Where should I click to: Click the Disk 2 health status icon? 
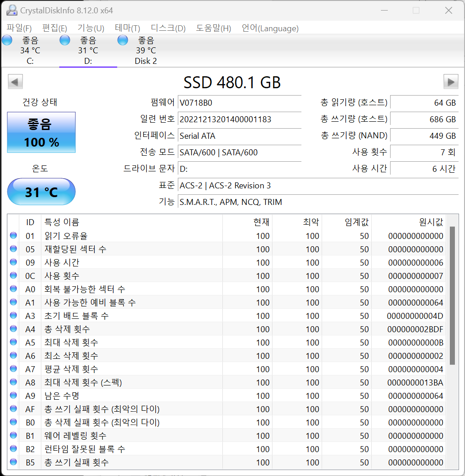[x=123, y=40]
